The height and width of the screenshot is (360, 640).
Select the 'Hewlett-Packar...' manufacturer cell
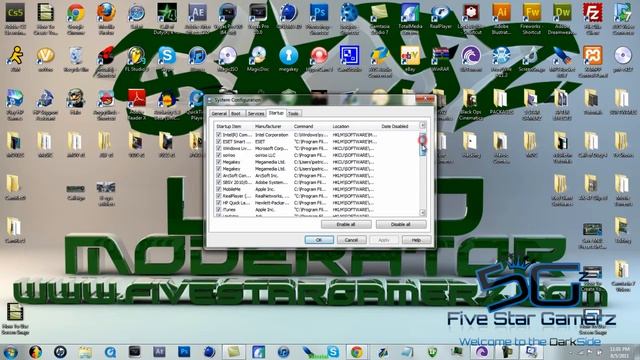click(x=272, y=202)
